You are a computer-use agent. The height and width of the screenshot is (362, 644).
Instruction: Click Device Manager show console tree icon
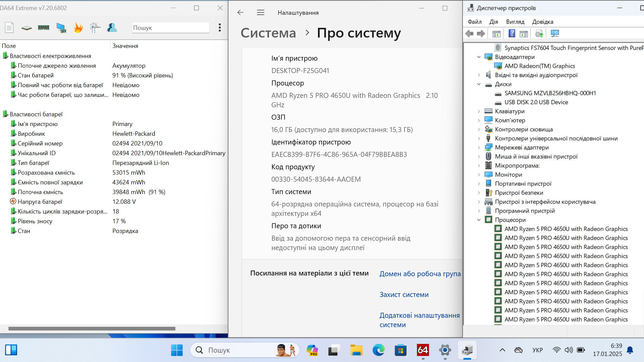click(496, 34)
